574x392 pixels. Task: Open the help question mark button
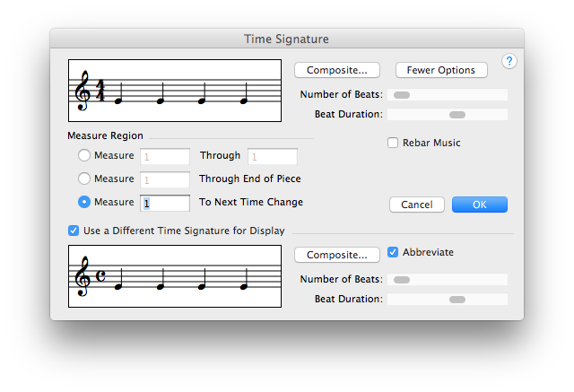pos(509,61)
